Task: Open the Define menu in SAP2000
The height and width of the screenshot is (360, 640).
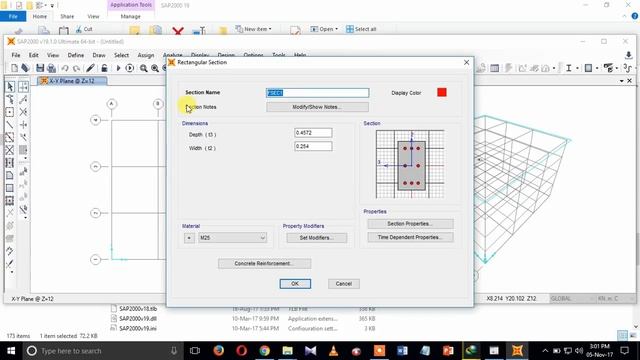Action: (x=76, y=55)
